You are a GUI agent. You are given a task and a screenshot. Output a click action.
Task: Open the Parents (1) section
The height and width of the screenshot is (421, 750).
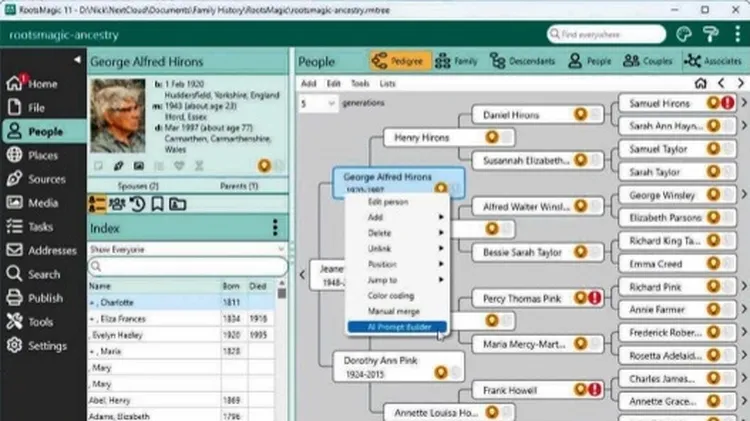tap(238, 186)
